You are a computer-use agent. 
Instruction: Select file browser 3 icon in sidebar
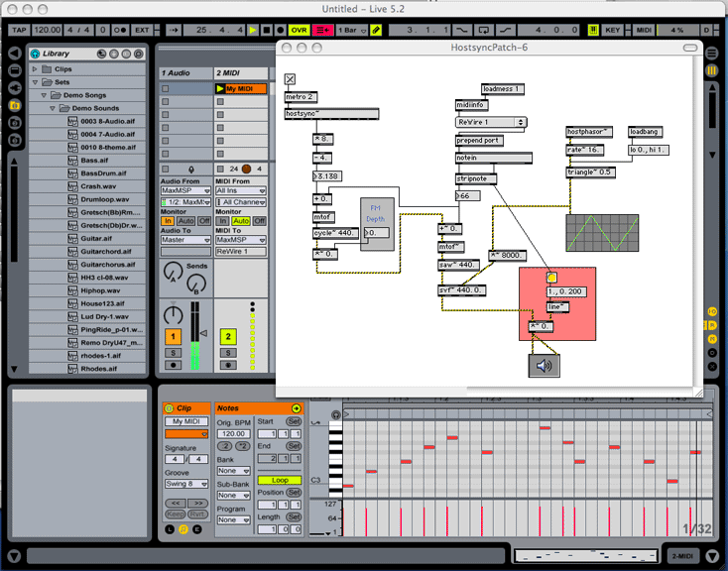(x=15, y=140)
